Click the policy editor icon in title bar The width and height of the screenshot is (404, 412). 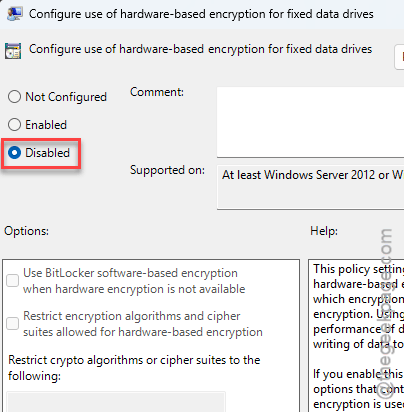click(x=15, y=14)
